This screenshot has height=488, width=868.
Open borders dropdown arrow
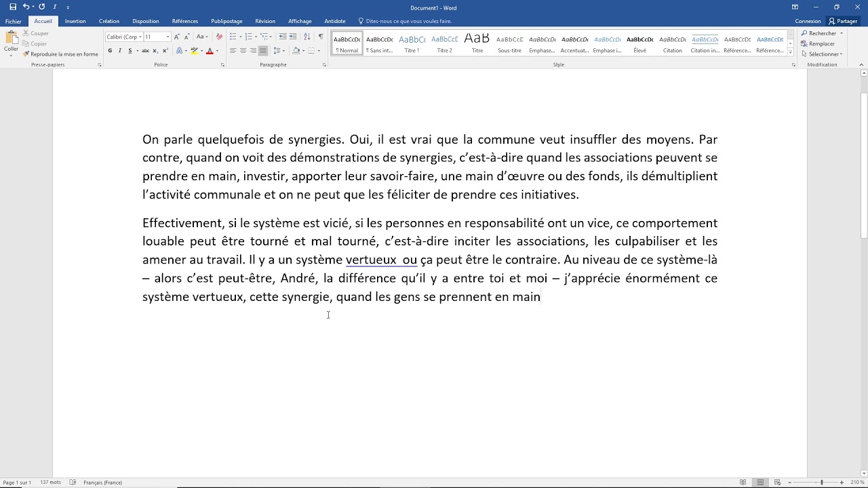pyautogui.click(x=319, y=51)
